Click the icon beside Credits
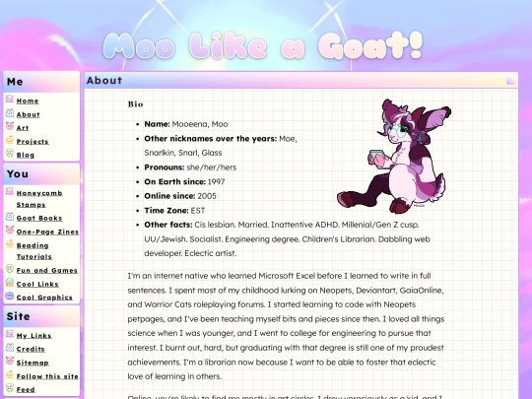The image size is (532, 399). (x=10, y=348)
